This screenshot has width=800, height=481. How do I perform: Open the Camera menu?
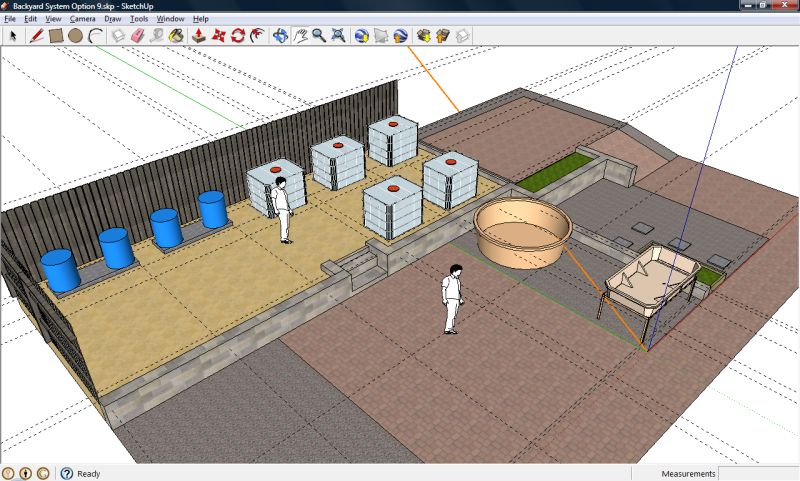pyautogui.click(x=83, y=19)
